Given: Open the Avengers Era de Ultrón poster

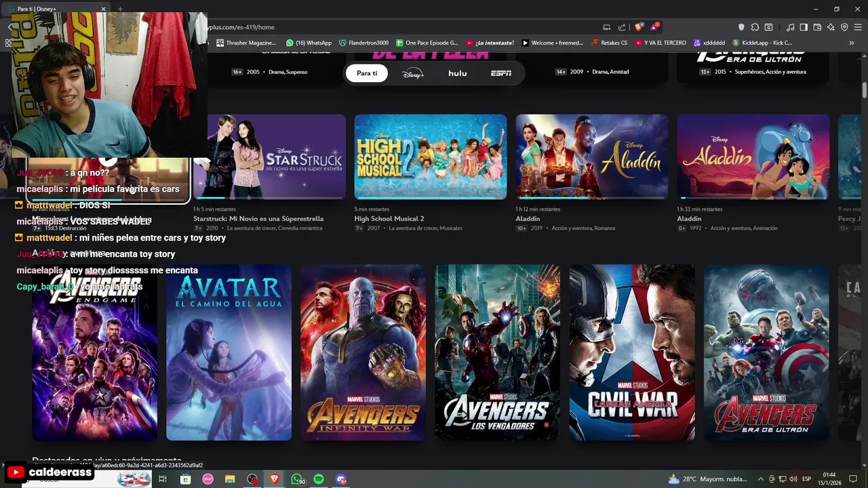Looking at the screenshot, I should click(x=766, y=352).
